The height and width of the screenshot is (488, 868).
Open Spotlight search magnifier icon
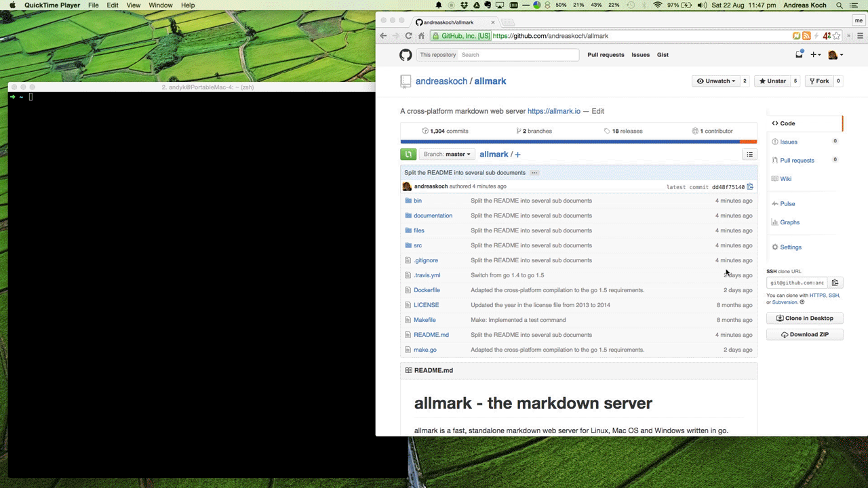(x=840, y=5)
